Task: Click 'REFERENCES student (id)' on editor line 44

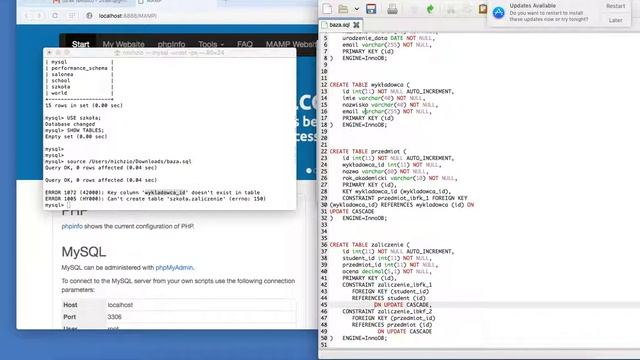Action: (x=389, y=298)
